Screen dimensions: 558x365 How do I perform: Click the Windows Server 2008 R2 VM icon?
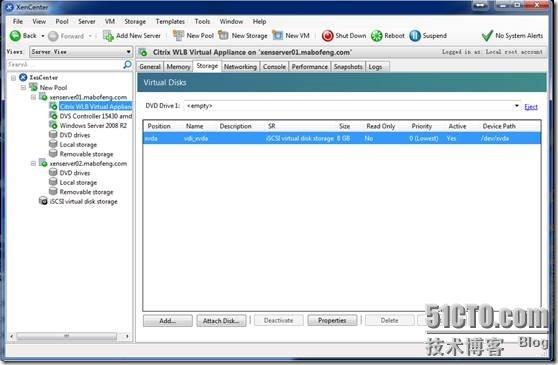coord(53,125)
